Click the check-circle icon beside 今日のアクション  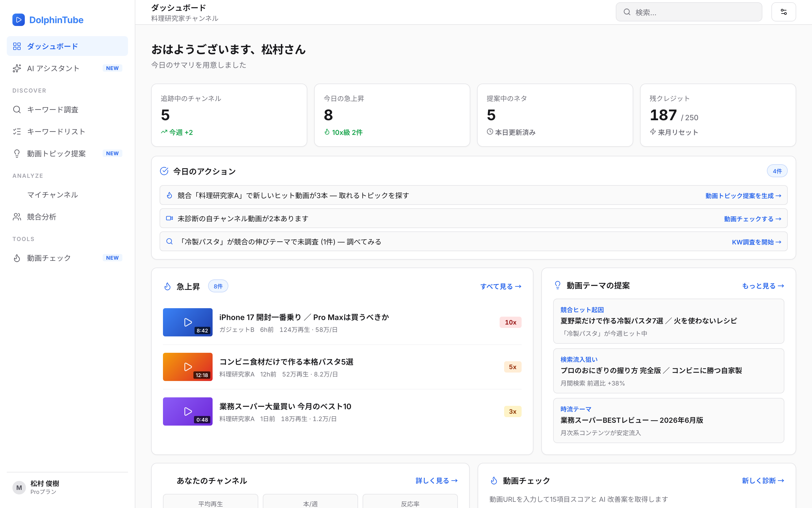coord(164,171)
